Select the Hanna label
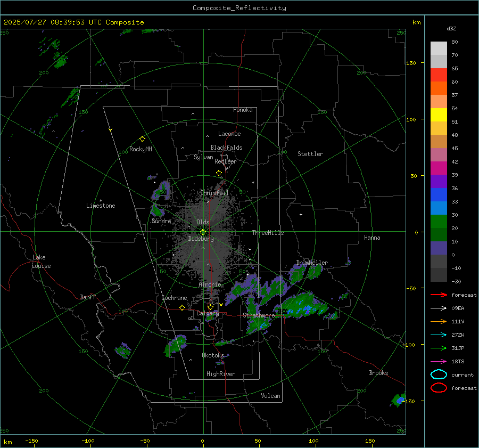 372,238
